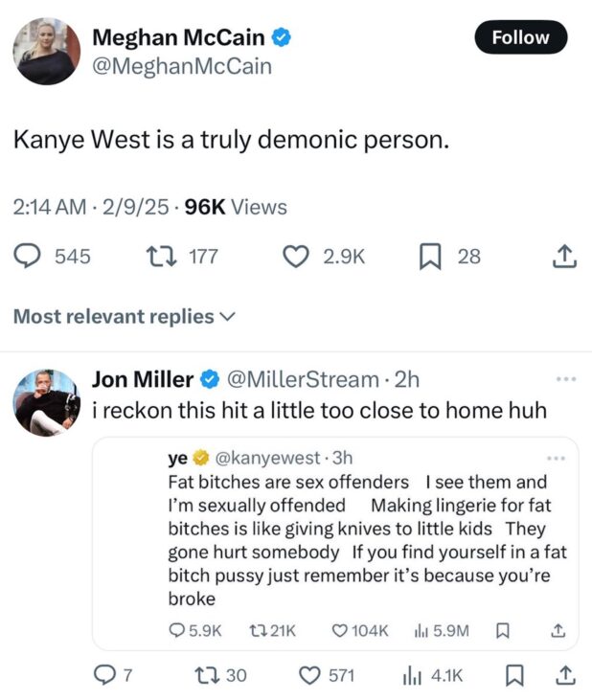
Task: Share the main tweet via the upload icon
Action: 565,257
